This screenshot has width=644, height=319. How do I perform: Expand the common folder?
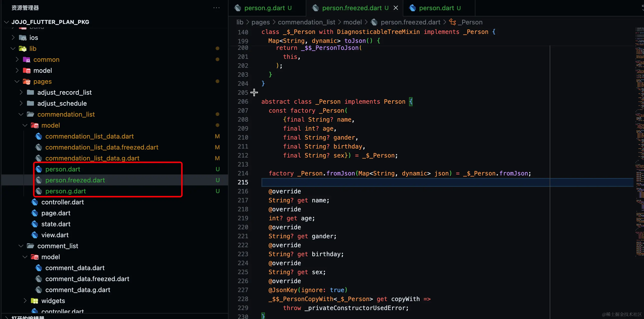coord(17,60)
